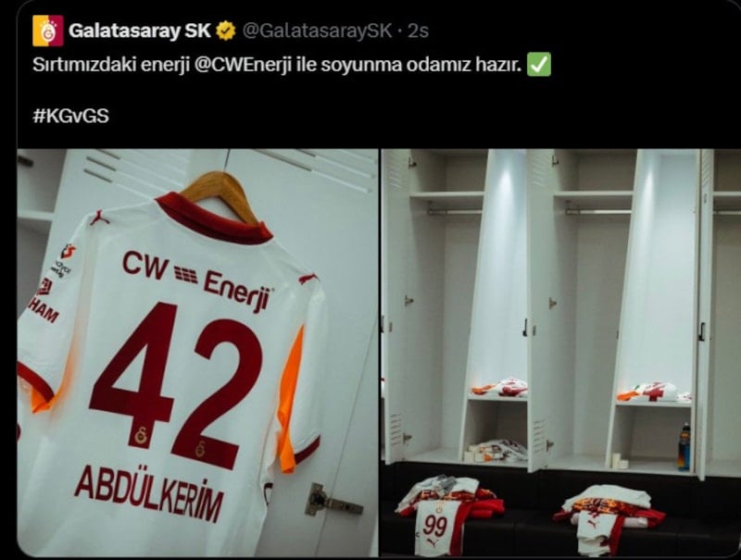Click the blue water bottle in locker
Screen dimensions: 741x560
(684, 447)
